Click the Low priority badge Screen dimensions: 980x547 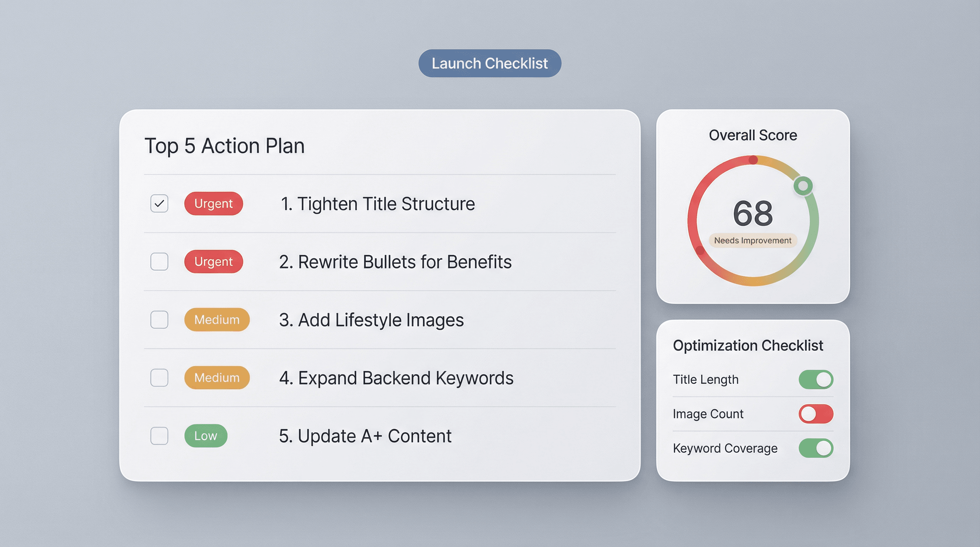click(206, 436)
